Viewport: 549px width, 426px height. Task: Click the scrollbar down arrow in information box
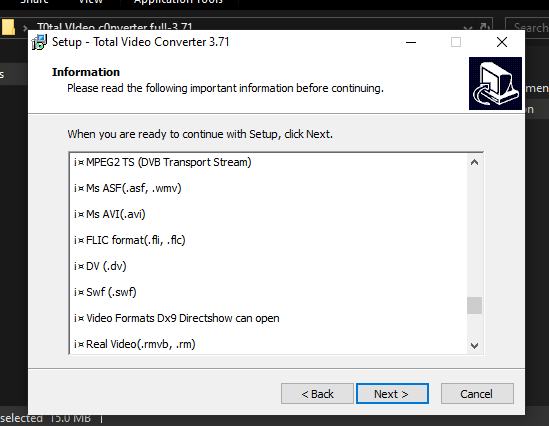(474, 346)
